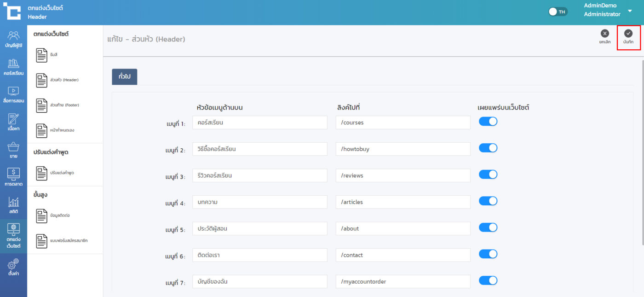Switch off publish toggle for /myaccountorder
Image resolution: width=644 pixels, height=297 pixels.
[488, 280]
